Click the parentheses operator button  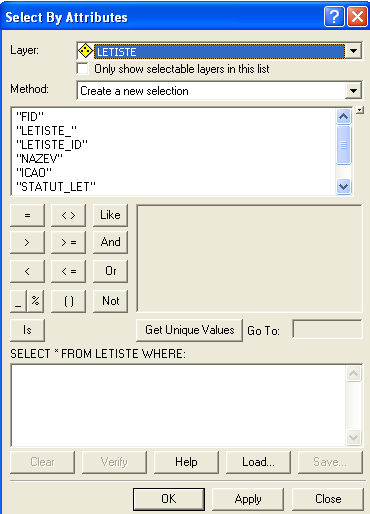(x=68, y=301)
